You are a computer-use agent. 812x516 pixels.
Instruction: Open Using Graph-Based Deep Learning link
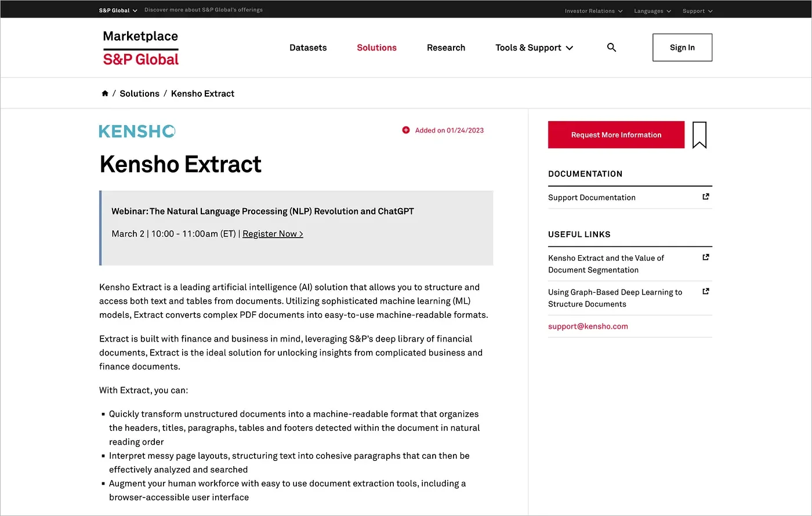tap(615, 298)
